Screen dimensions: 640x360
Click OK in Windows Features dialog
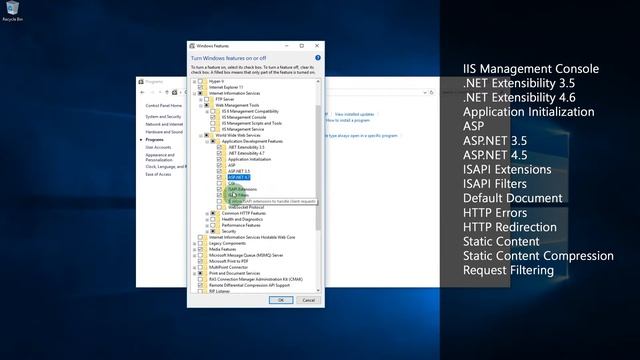point(281,300)
